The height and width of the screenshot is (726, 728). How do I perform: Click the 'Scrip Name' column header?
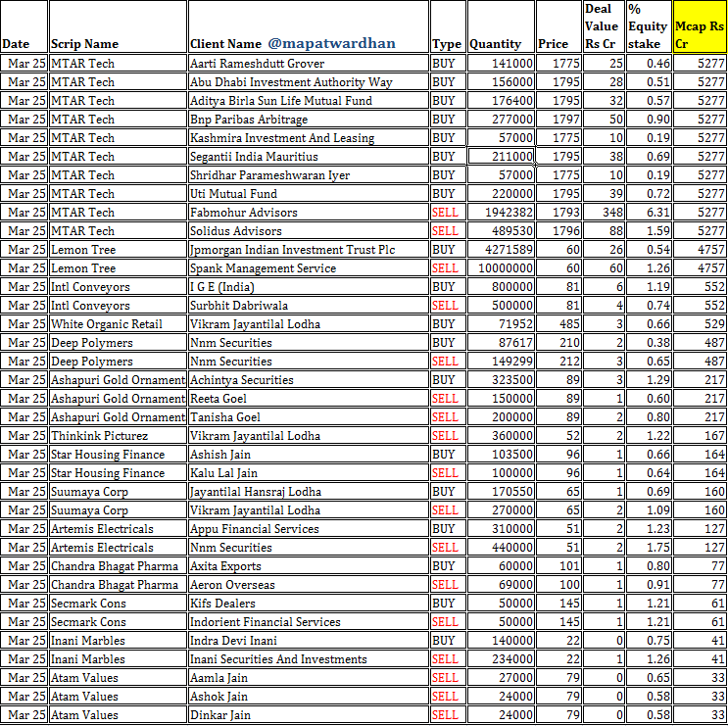[x=118, y=26]
